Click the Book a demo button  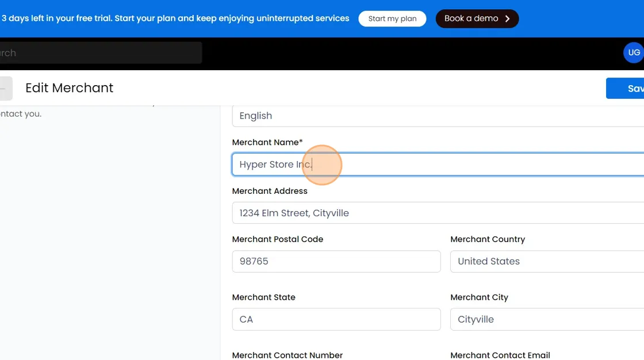[477, 18]
